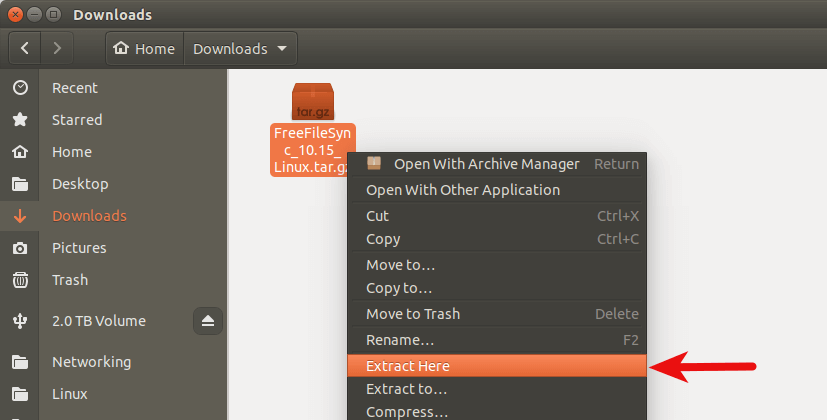This screenshot has height=420, width=827.
Task: Click Rename… in the context menu
Action: [x=400, y=340]
